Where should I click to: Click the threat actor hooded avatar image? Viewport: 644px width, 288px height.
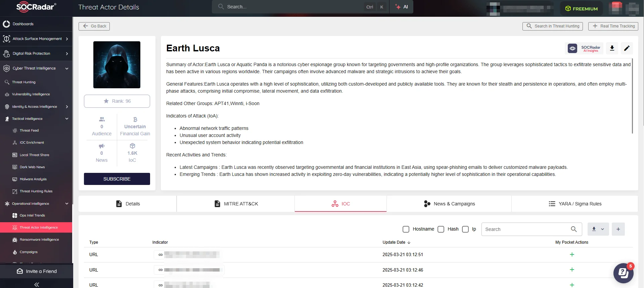[117, 65]
